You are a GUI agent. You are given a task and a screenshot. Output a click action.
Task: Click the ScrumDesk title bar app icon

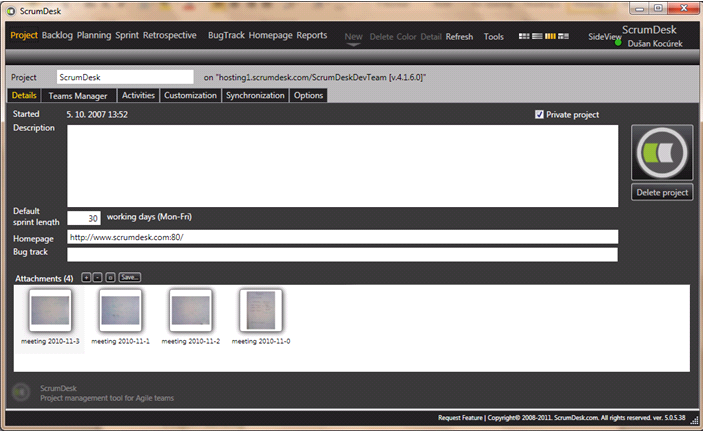(x=11, y=11)
